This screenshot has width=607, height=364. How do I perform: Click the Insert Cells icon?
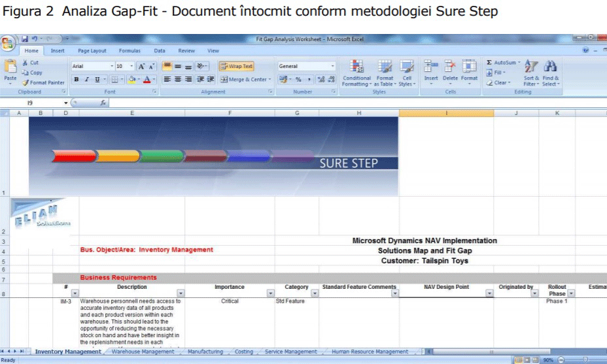431,71
